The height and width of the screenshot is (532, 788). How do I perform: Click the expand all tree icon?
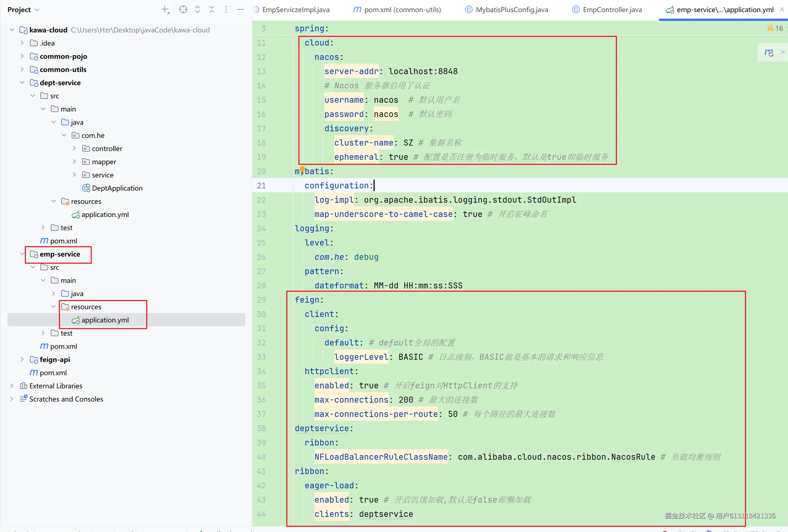pos(197,10)
